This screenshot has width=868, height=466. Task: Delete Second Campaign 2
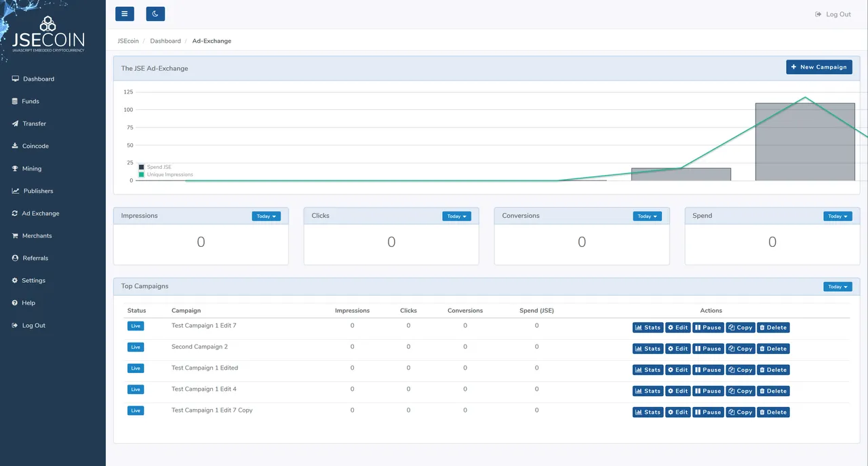pyautogui.click(x=773, y=349)
